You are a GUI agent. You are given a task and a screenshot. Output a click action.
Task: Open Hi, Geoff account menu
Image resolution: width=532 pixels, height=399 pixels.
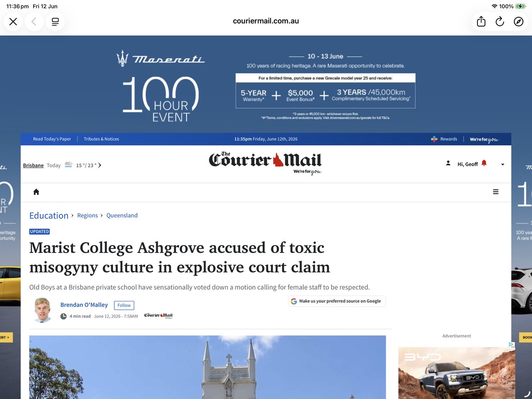pyautogui.click(x=467, y=164)
